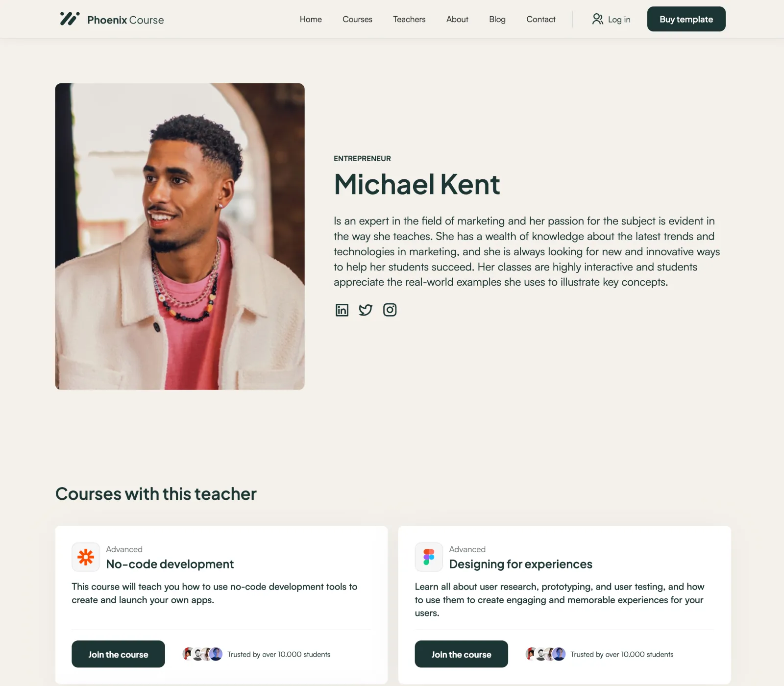Screen dimensions: 784x686
Task: Click the No-code development course icon
Action: (86, 557)
